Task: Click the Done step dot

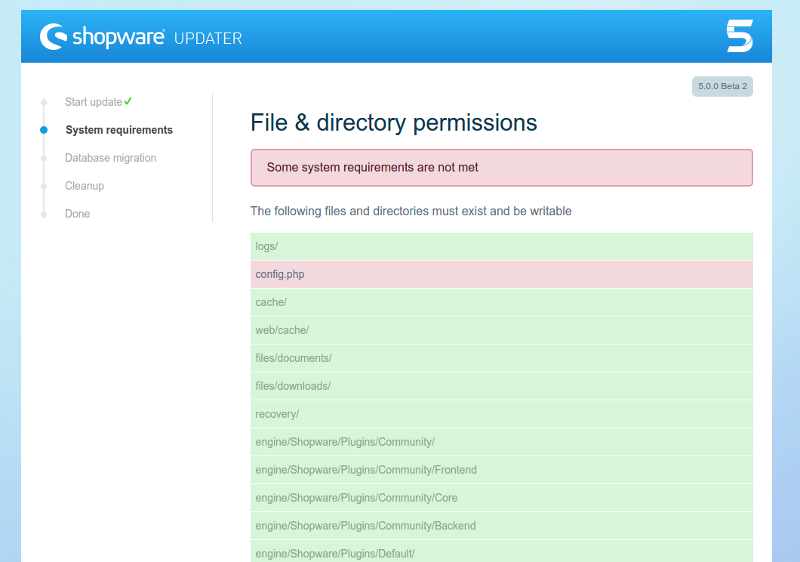Action: (x=44, y=214)
